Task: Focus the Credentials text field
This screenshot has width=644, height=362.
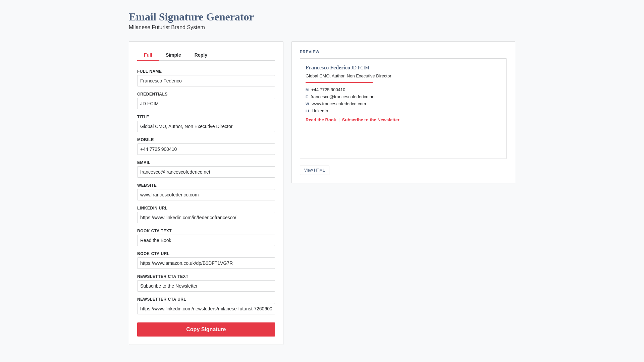Action: 206,104
